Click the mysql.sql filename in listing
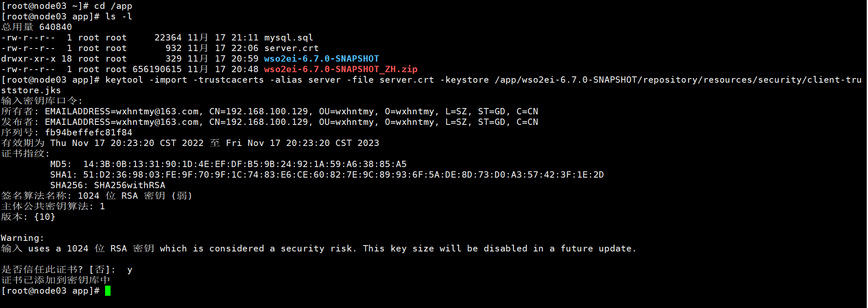Screen dimensions: 868x308 (289, 38)
